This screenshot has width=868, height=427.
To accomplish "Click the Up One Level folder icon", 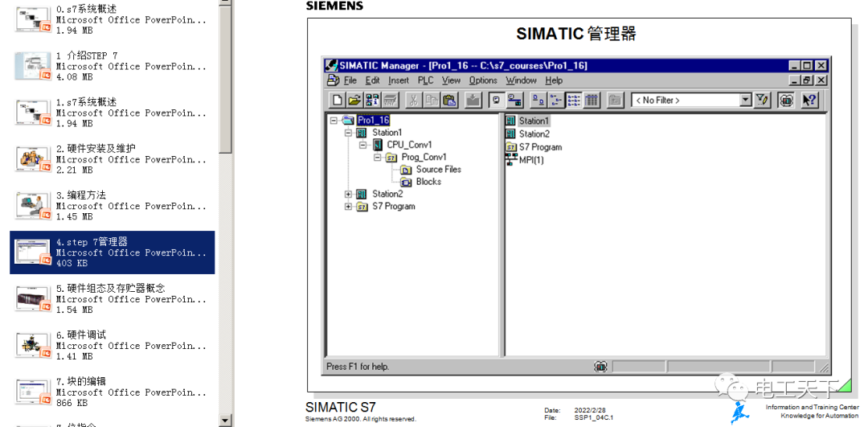I will [615, 101].
